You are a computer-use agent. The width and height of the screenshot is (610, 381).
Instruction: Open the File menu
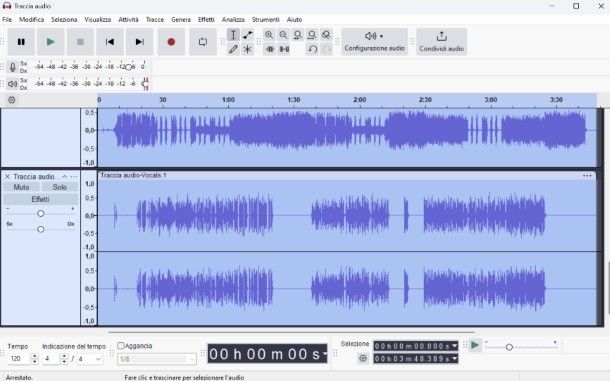[7, 19]
